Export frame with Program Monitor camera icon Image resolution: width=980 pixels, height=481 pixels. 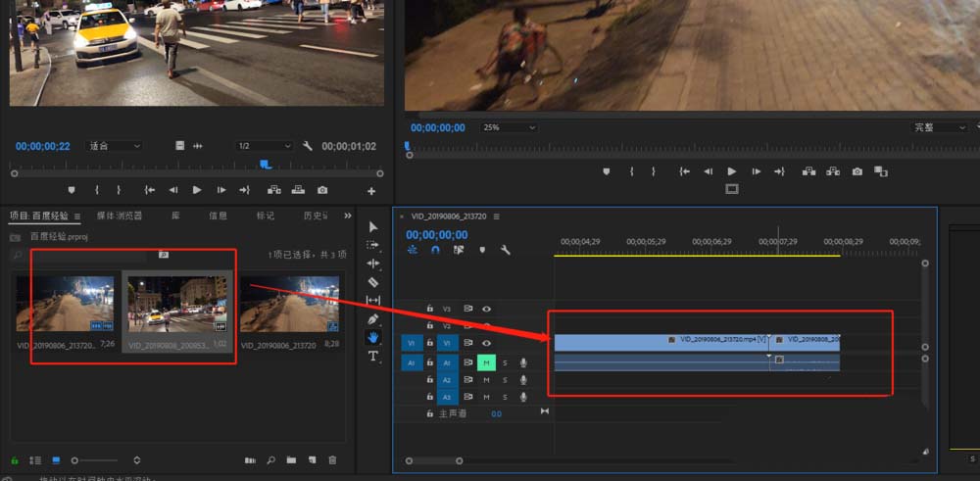857,171
